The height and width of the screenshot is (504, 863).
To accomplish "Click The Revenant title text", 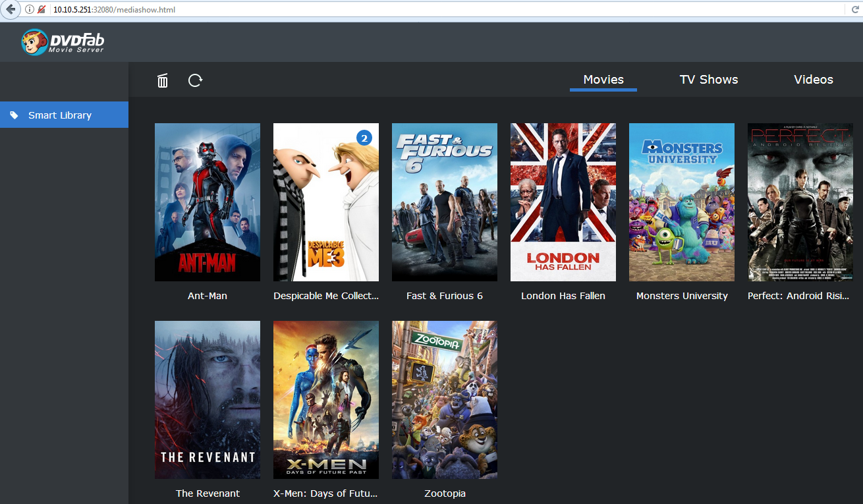I will point(208,493).
